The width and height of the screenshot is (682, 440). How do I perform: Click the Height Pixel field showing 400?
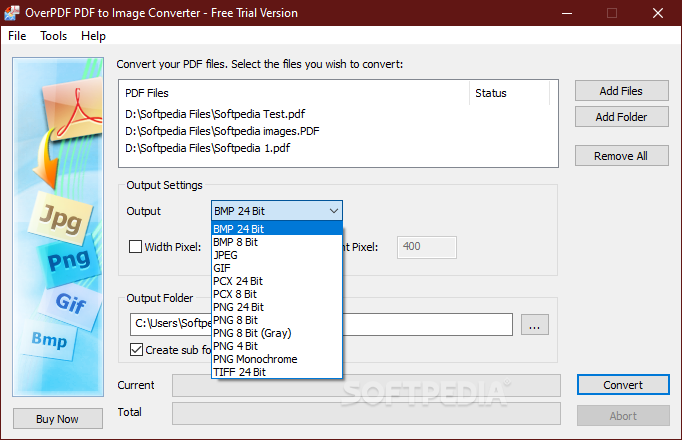427,247
